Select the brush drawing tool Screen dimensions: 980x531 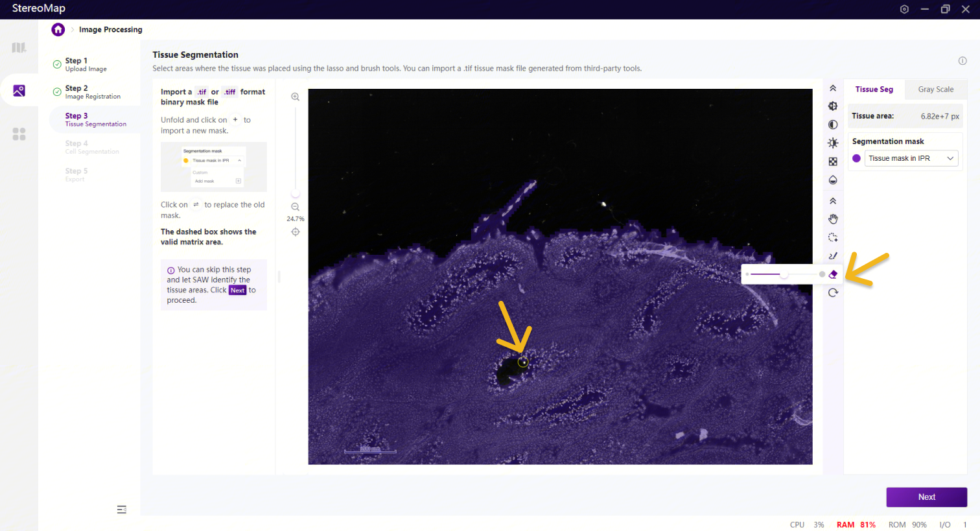tap(833, 256)
